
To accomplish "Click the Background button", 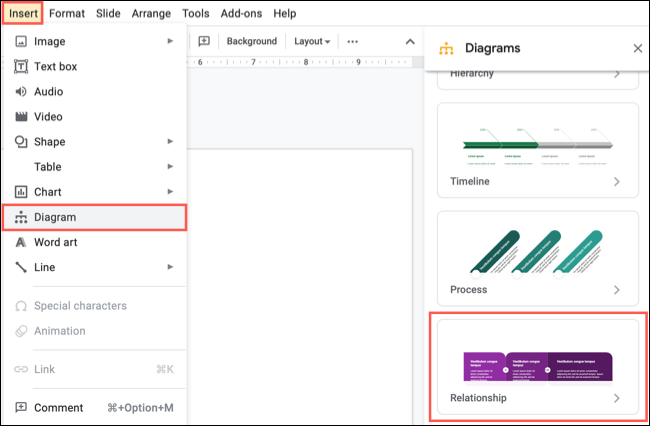I will pyautogui.click(x=251, y=41).
